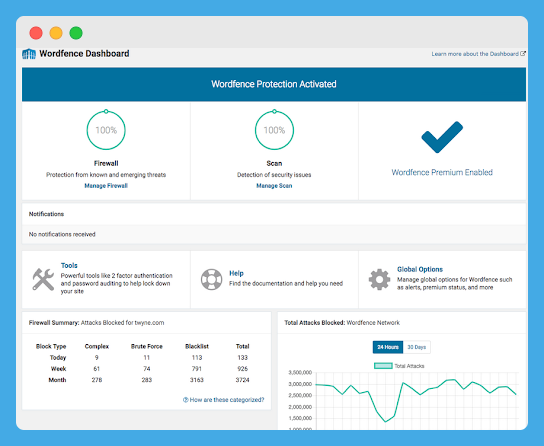This screenshot has width=544, height=446.
Task: Click the Scan 100% status circle
Action: [274, 130]
